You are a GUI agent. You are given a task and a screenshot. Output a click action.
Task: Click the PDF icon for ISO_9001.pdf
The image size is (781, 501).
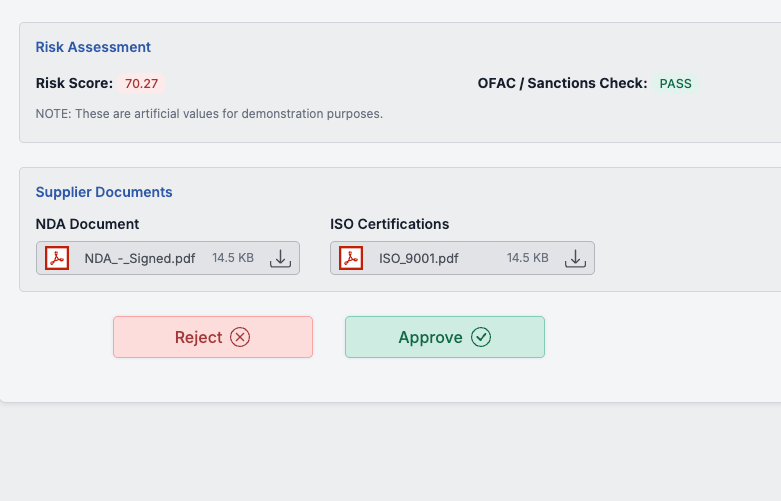(351, 258)
